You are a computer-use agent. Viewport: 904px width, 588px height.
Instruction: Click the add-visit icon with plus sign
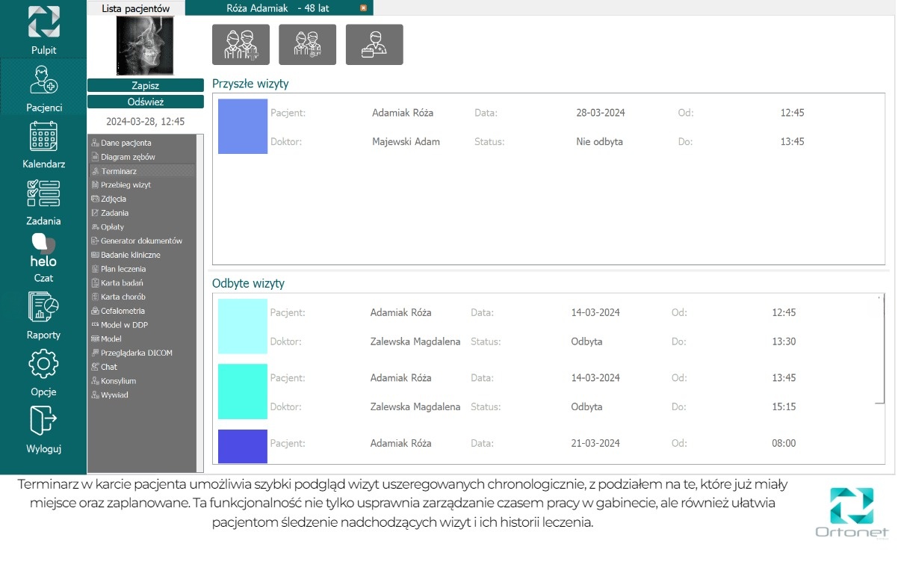tap(241, 45)
